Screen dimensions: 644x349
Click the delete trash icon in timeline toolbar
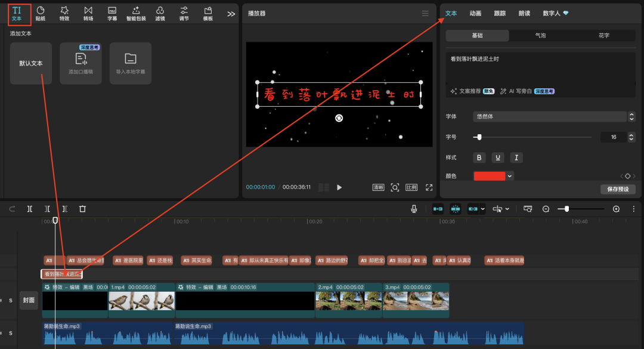coord(83,209)
